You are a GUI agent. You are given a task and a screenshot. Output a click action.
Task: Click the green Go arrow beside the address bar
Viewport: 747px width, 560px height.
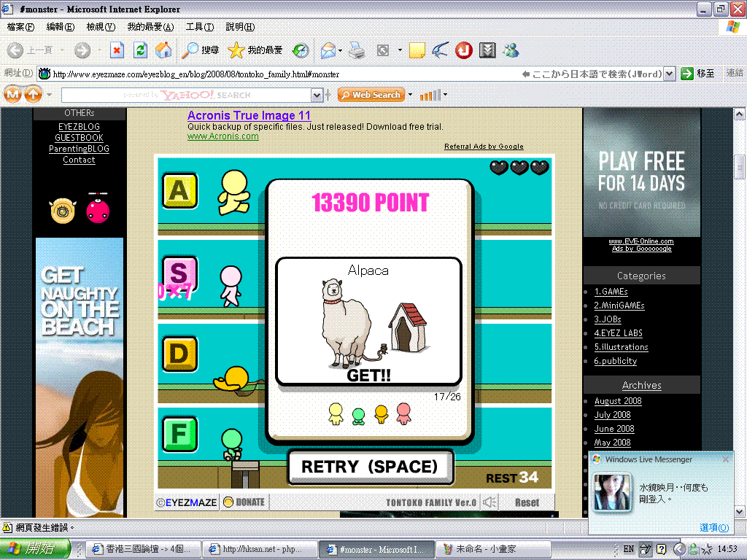686,74
